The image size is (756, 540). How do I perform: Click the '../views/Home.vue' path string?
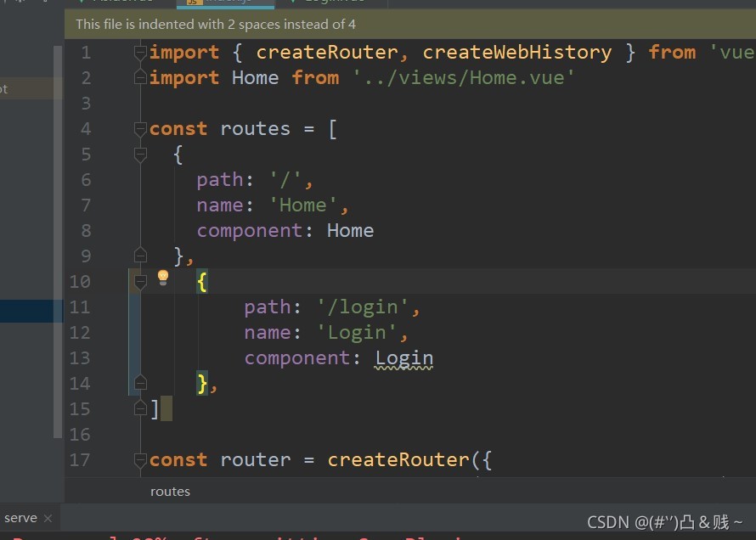click(x=463, y=77)
